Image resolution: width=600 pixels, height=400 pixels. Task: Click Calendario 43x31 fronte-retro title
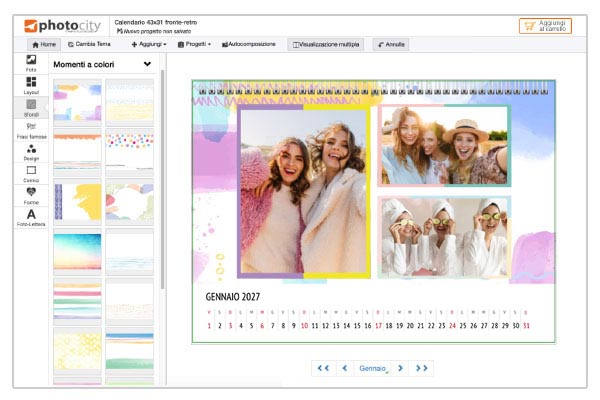point(156,22)
